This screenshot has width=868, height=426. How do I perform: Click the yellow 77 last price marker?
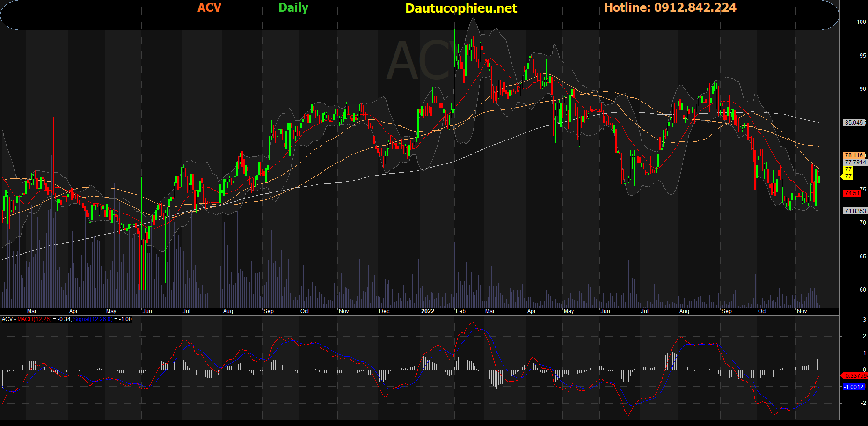tap(848, 173)
